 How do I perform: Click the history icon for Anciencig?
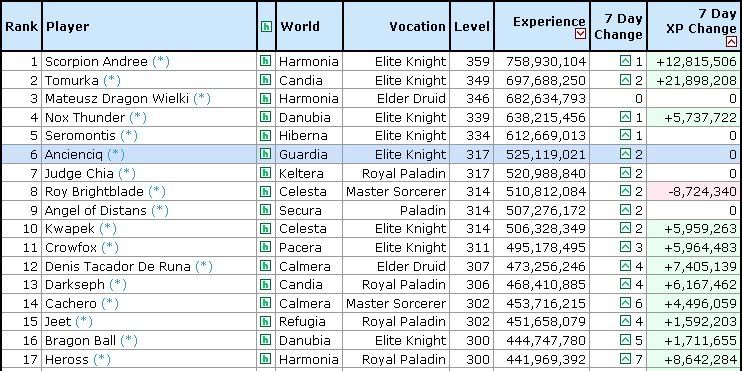click(x=266, y=154)
